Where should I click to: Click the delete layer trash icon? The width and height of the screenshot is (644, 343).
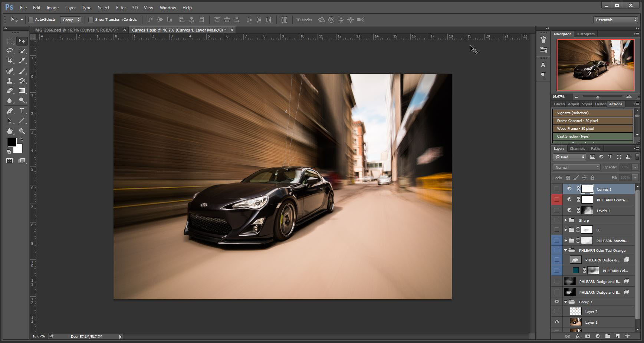click(x=628, y=336)
